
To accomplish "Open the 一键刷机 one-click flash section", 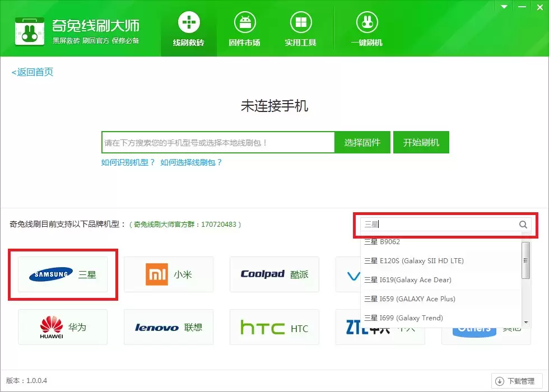I will (366, 28).
